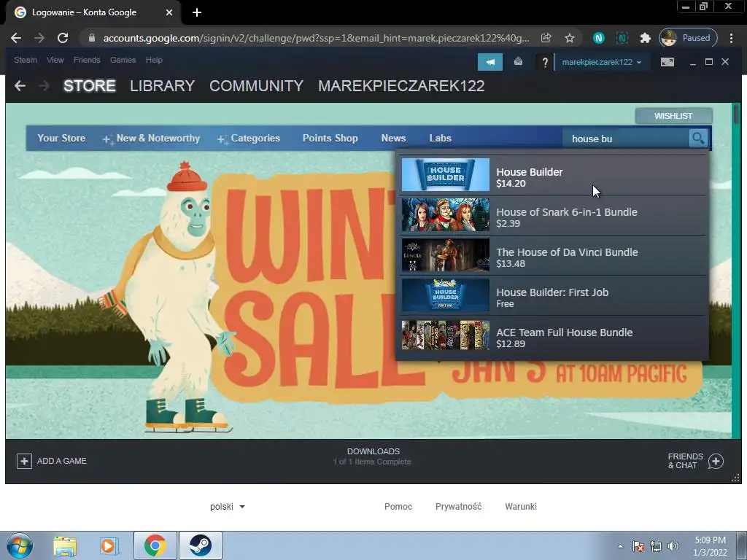This screenshot has width=747, height=560.
Task: Click the volume speaker tray icon
Action: (673, 546)
